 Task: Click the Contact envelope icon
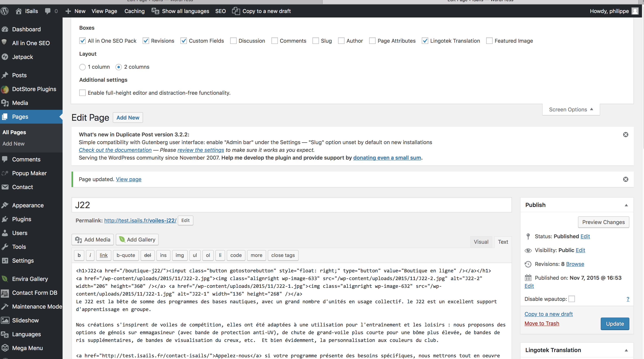(x=5, y=187)
